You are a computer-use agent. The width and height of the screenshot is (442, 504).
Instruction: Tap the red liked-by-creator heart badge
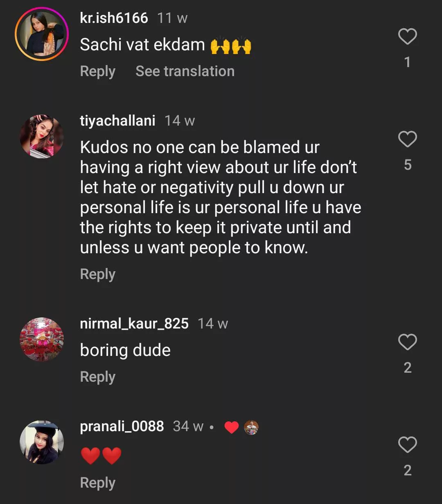[x=232, y=427]
